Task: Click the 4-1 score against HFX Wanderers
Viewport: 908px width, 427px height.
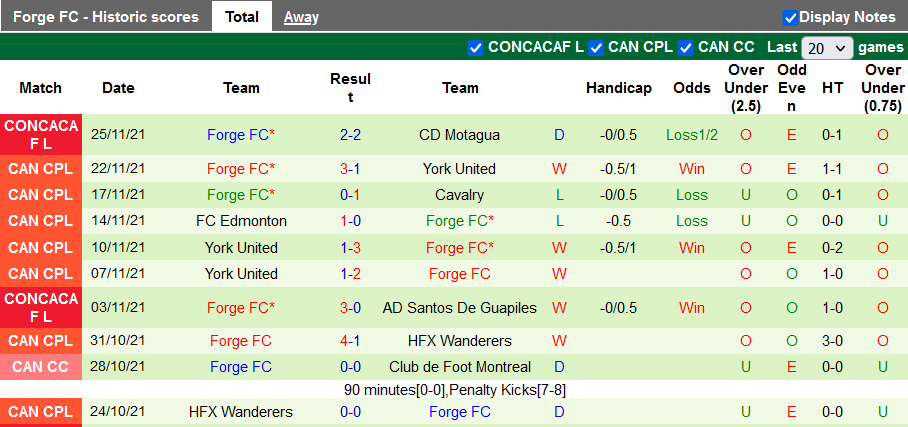Action: click(350, 341)
